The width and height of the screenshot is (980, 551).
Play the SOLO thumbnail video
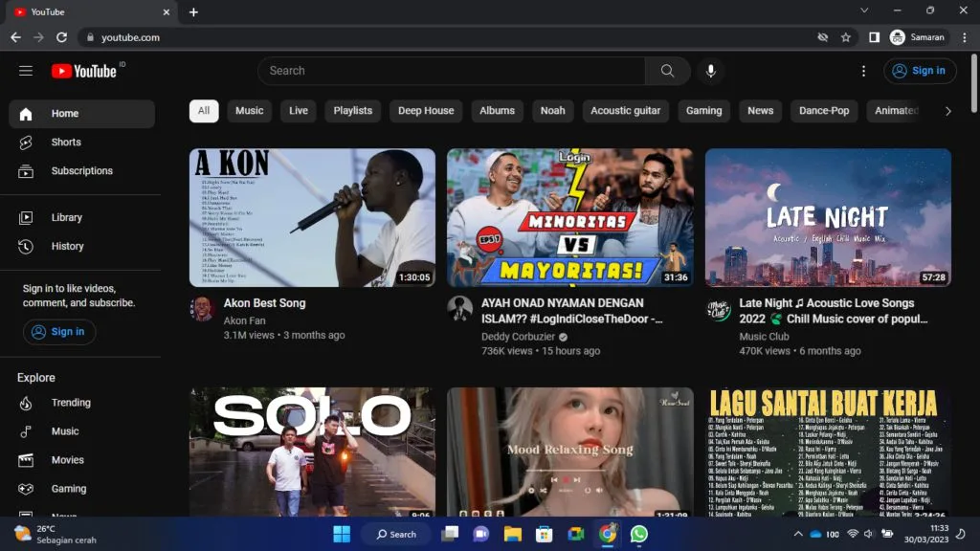[x=313, y=452]
